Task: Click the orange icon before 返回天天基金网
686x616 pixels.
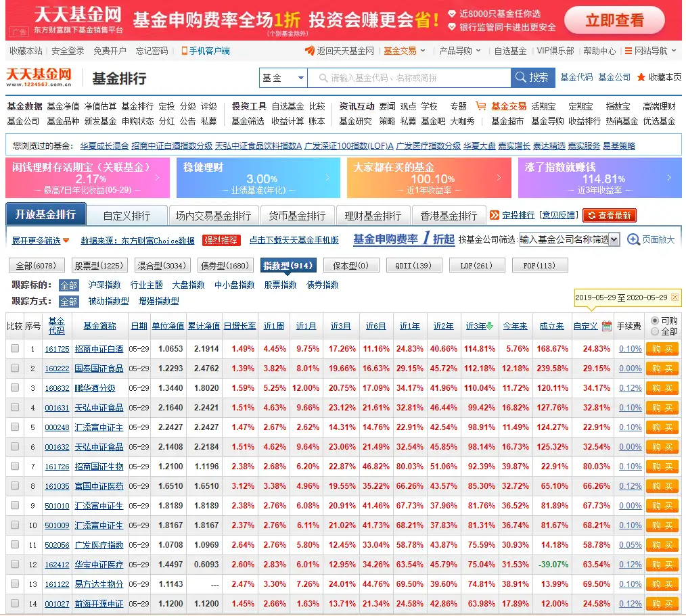Action: [x=310, y=51]
